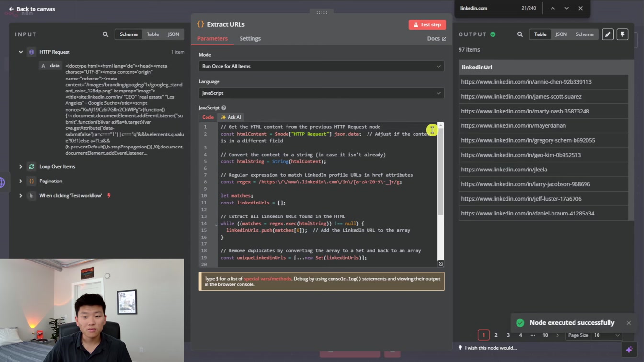Screen dimensions: 644x362
Task: Open the Parameters tab
Action: 212,38
